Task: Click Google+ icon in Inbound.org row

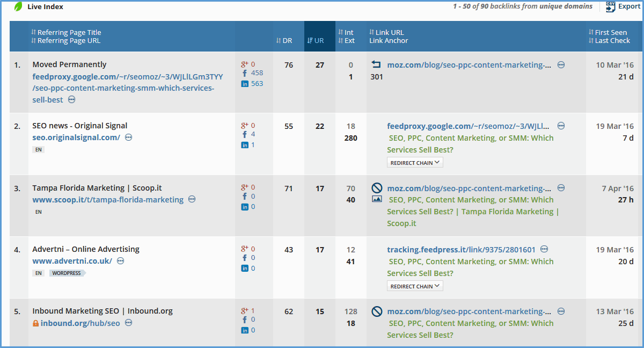Action: click(x=244, y=310)
